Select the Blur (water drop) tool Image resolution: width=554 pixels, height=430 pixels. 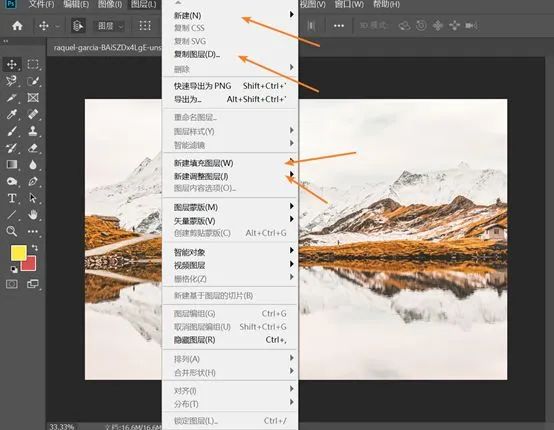click(x=33, y=164)
